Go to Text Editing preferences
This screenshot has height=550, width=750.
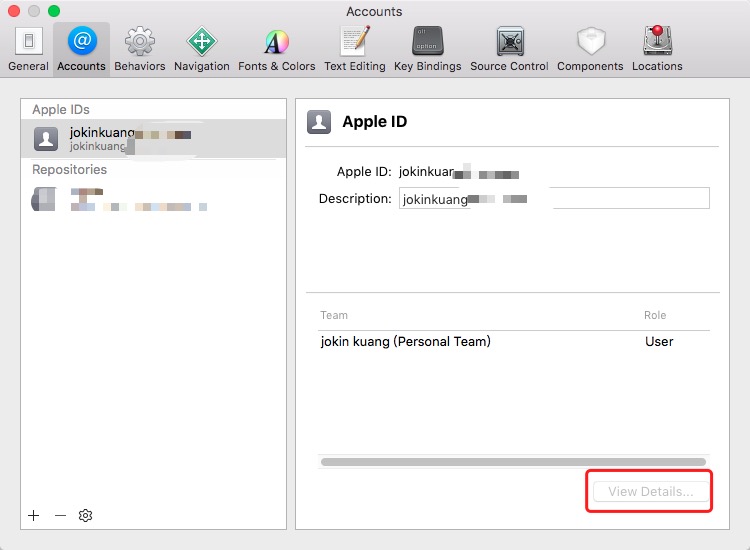354,49
